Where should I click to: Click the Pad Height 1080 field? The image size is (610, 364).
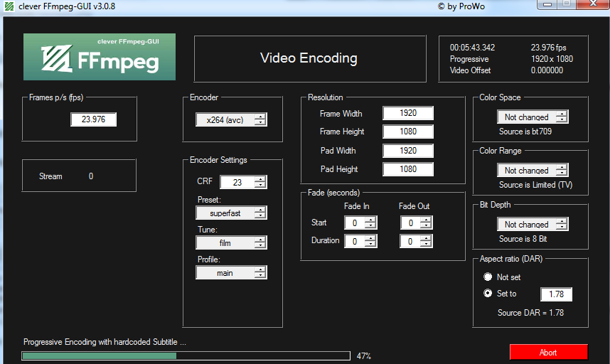pyautogui.click(x=407, y=169)
